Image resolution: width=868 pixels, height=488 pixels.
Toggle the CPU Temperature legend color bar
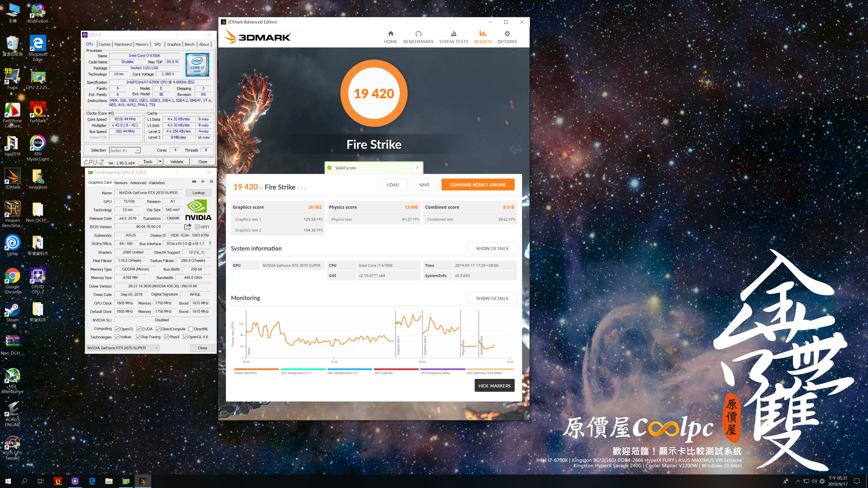tap(303, 369)
